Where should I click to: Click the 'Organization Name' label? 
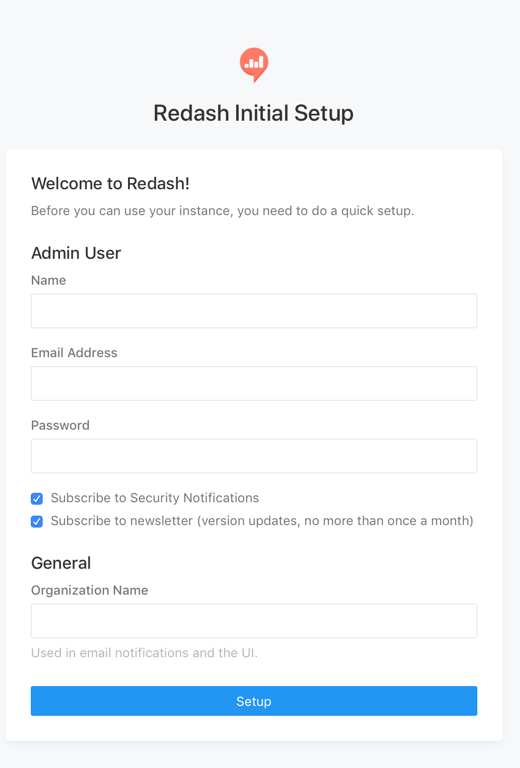90,590
